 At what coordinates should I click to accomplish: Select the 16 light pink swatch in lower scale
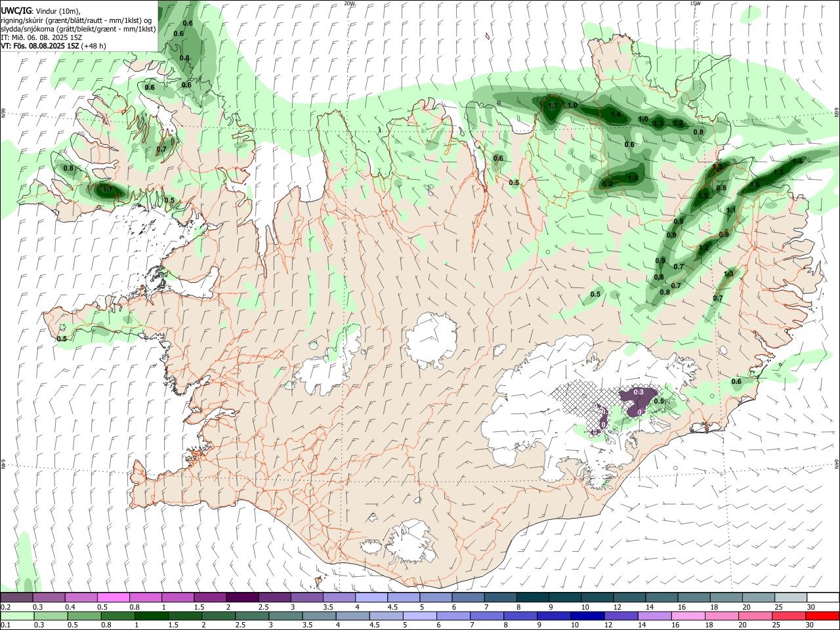click(x=688, y=616)
